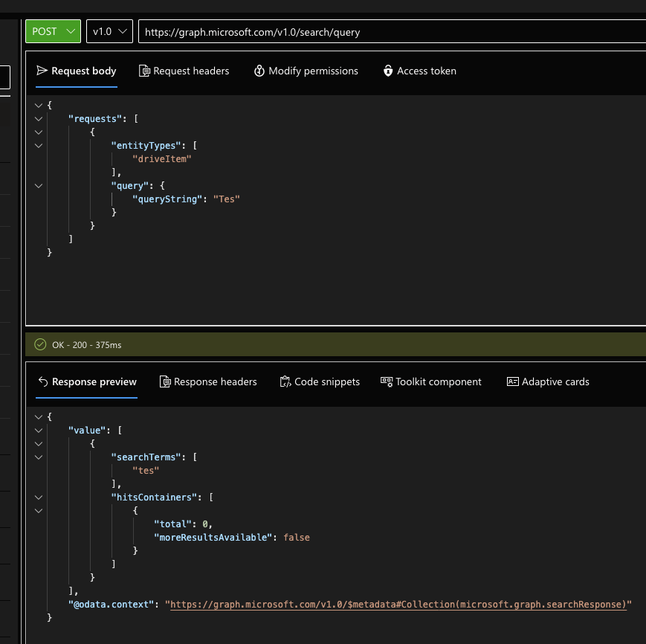Image resolution: width=646 pixels, height=644 pixels.
Task: Click the "moreResultsAvailable" false value
Action: pyautogui.click(x=297, y=537)
